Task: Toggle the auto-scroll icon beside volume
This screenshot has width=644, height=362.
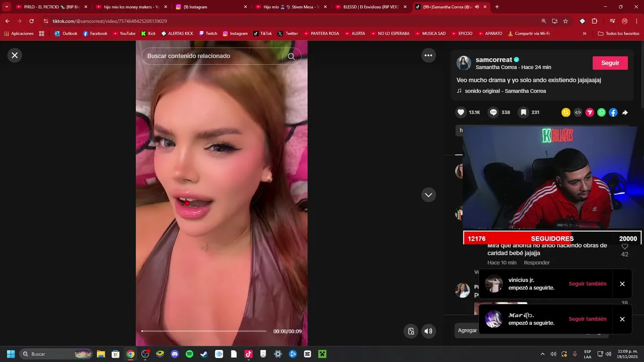Action: point(411,331)
